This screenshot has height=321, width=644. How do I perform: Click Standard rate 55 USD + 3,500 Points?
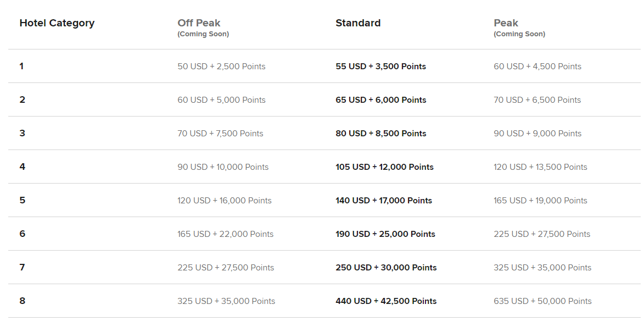(x=380, y=67)
